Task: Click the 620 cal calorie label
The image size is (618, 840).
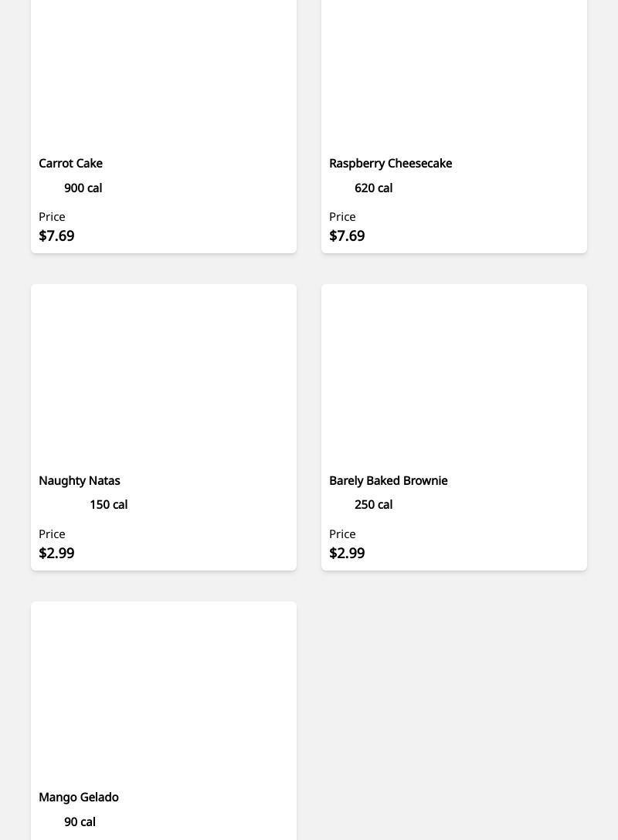Action: coord(373,188)
